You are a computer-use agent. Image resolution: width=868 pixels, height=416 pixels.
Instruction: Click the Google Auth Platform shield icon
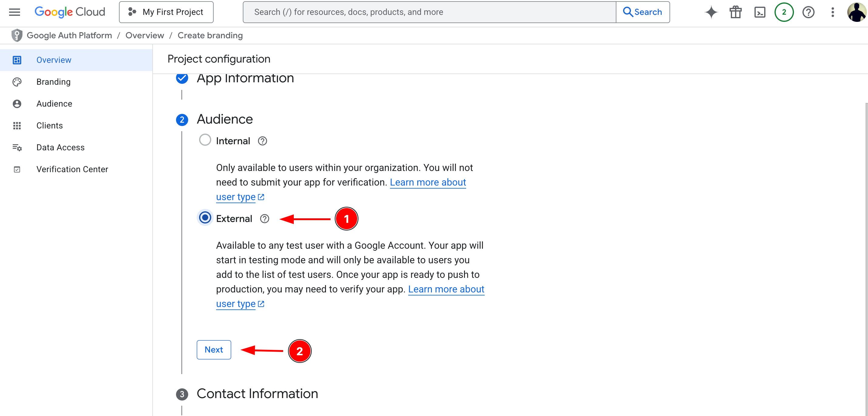tap(16, 36)
